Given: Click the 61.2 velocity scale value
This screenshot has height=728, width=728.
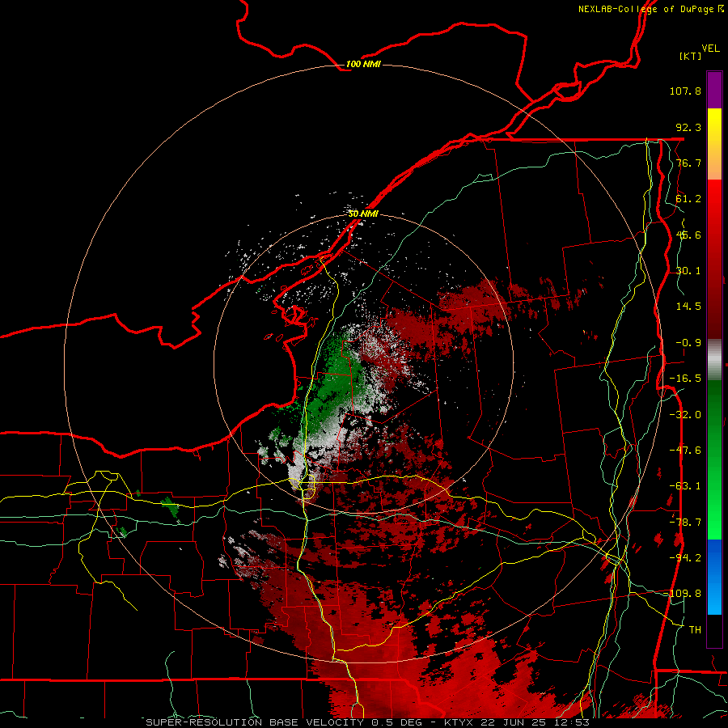Looking at the screenshot, I should coord(688,199).
